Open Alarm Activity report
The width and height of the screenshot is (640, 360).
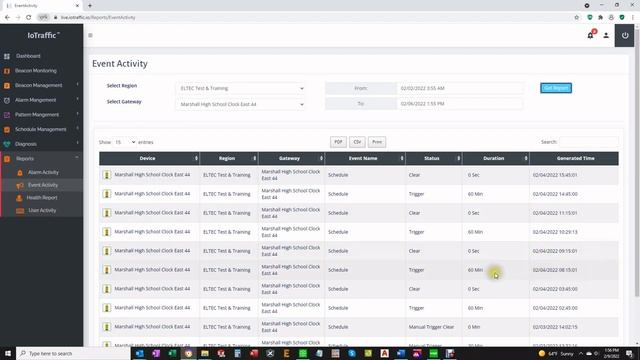pos(42,172)
